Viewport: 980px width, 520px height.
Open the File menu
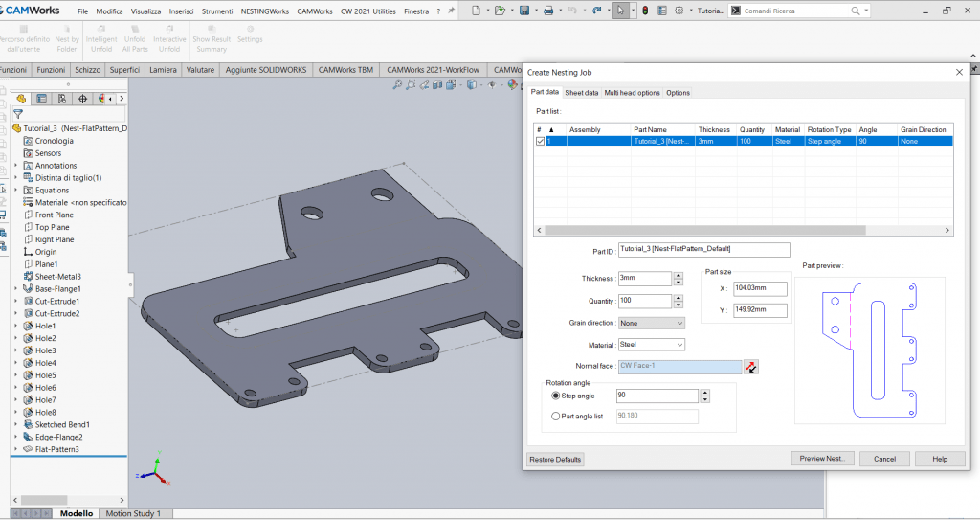click(x=82, y=11)
